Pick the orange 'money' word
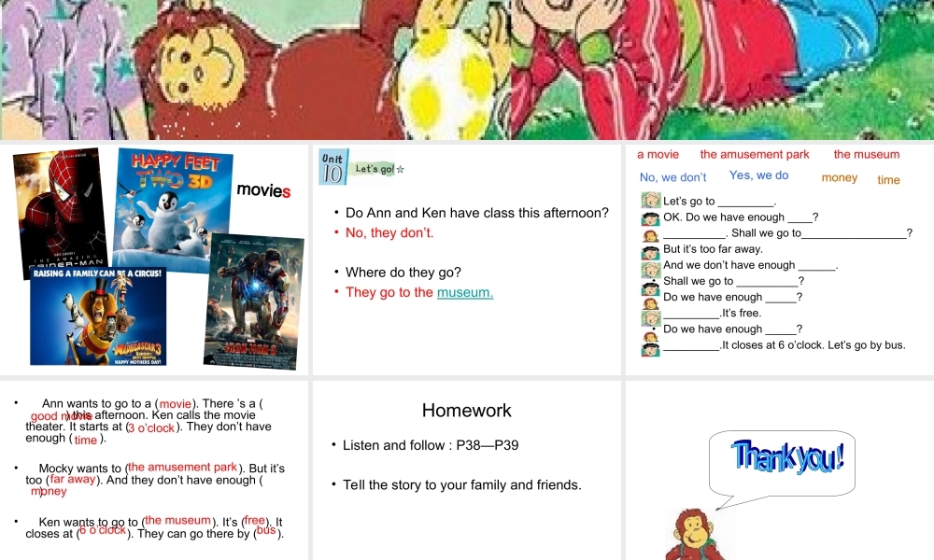Image resolution: width=934 pixels, height=560 pixels. coord(840,178)
